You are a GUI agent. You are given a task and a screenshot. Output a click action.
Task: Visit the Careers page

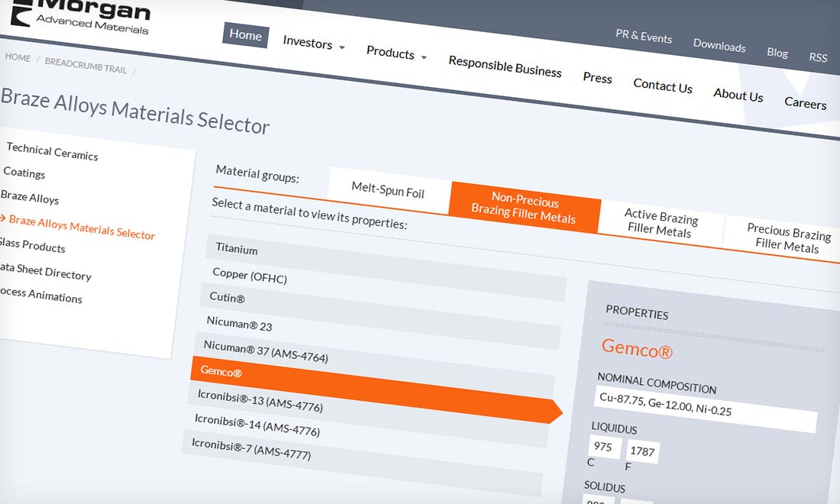(805, 102)
